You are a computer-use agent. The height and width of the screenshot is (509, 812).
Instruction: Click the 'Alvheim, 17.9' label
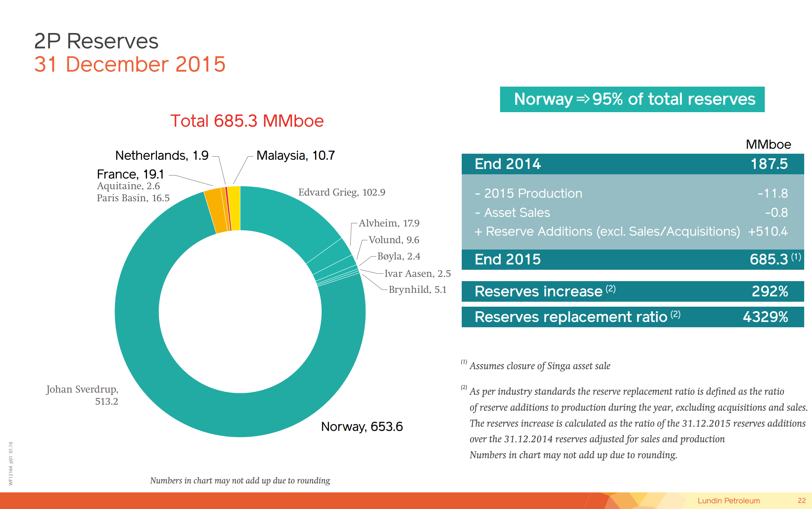[389, 223]
